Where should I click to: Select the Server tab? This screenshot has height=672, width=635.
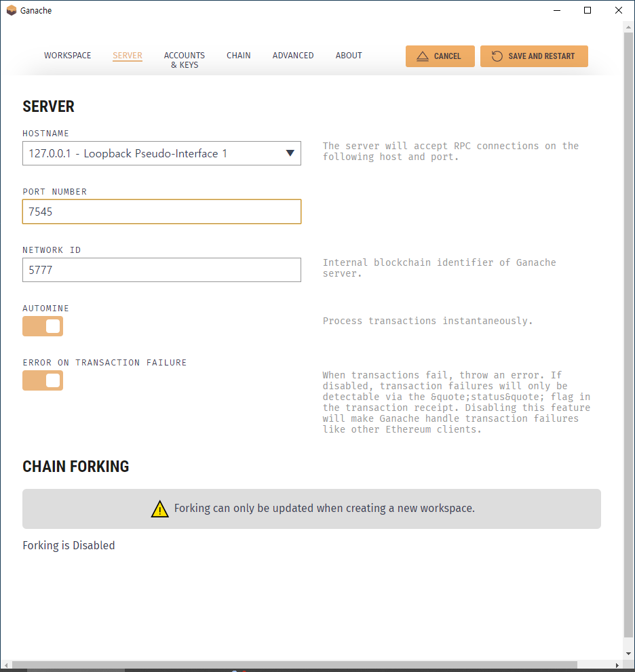tap(128, 56)
